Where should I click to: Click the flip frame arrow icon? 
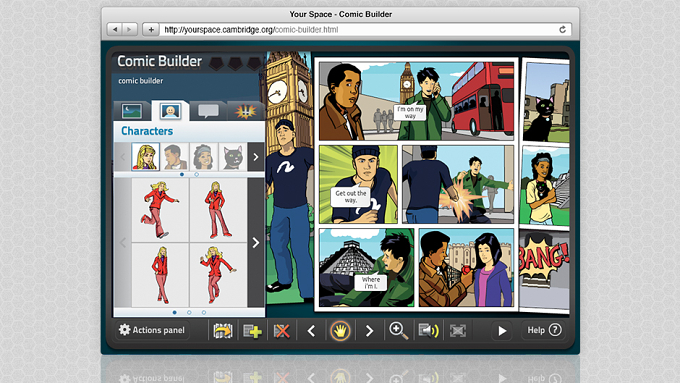click(223, 331)
